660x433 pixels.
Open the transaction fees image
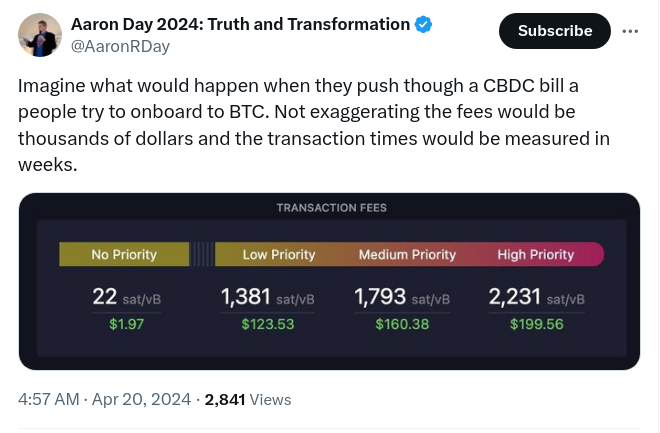[330, 282]
